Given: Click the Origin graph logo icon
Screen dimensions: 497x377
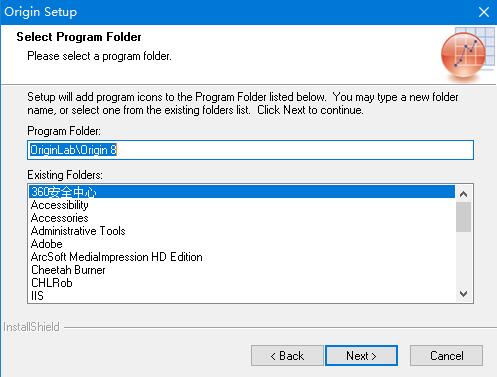Looking at the screenshot, I should coord(467,53).
